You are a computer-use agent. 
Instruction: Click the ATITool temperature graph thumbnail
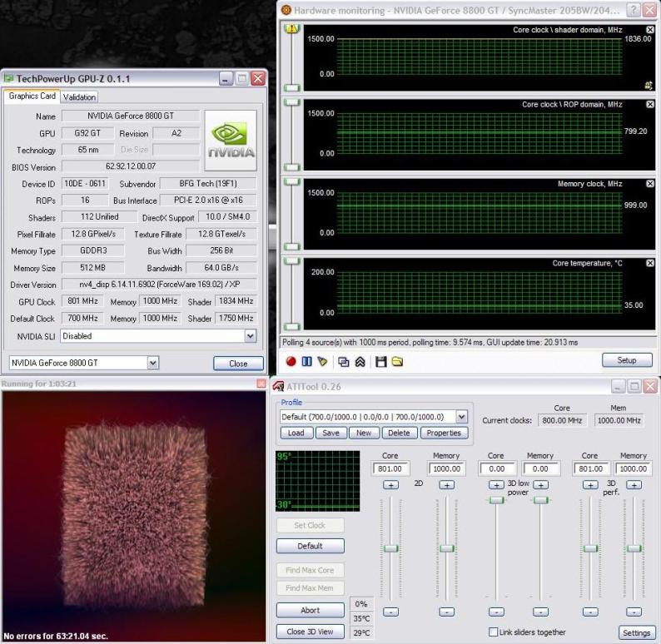tap(317, 481)
